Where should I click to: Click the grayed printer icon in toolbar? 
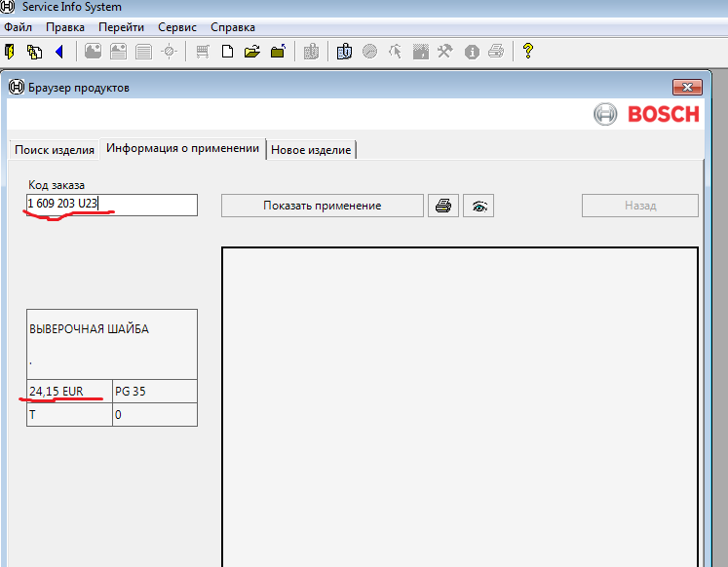coord(496,52)
